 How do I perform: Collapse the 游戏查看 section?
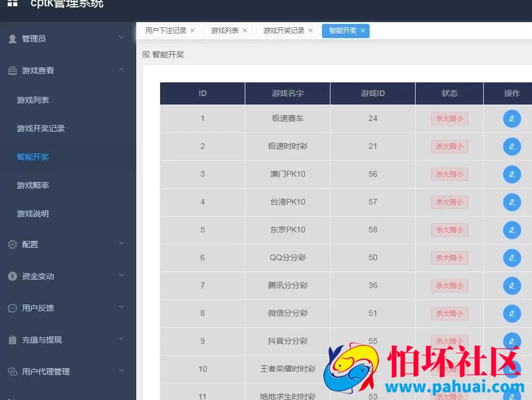122,70
